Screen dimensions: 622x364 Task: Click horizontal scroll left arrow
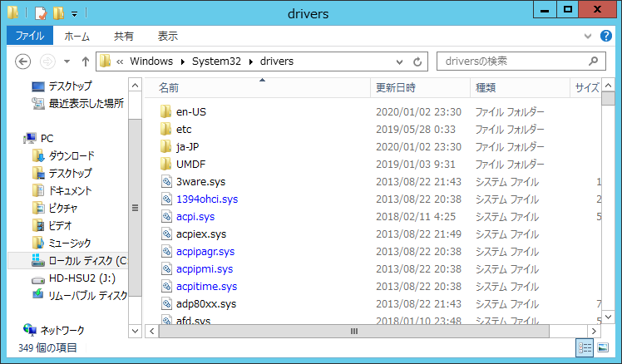pyautogui.click(x=152, y=331)
